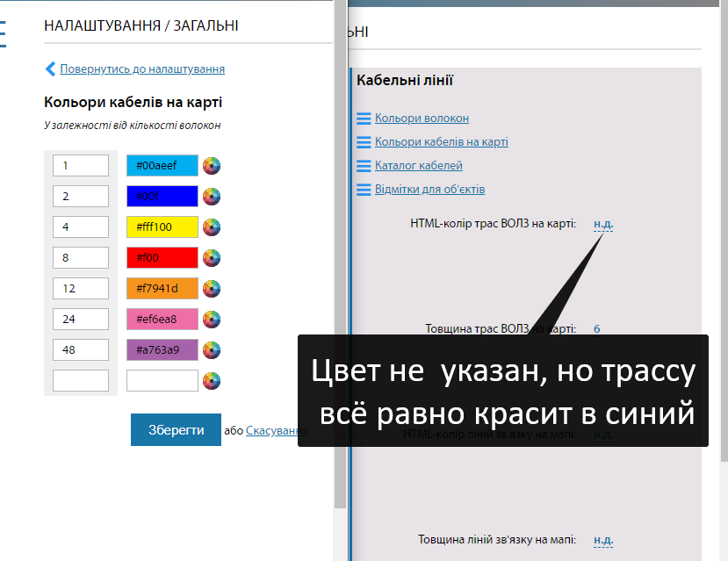
Task: Open Кольори кабелів на карті link in right panel
Action: [x=442, y=142]
